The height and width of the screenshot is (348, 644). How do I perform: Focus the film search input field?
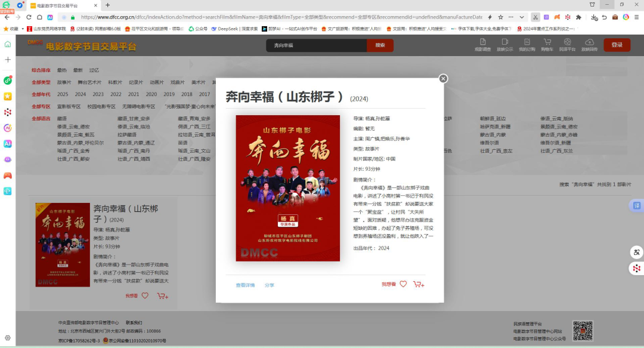click(316, 45)
